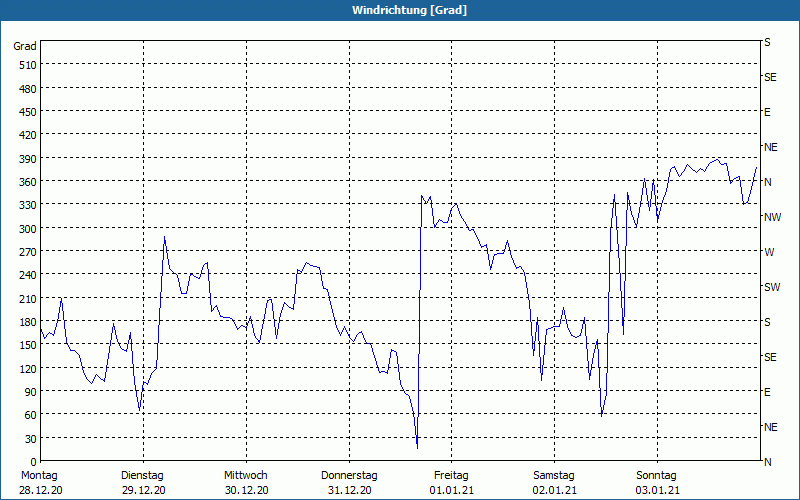Click the left axis value 210
This screenshot has height=500, width=800.
pyautogui.click(x=28, y=299)
